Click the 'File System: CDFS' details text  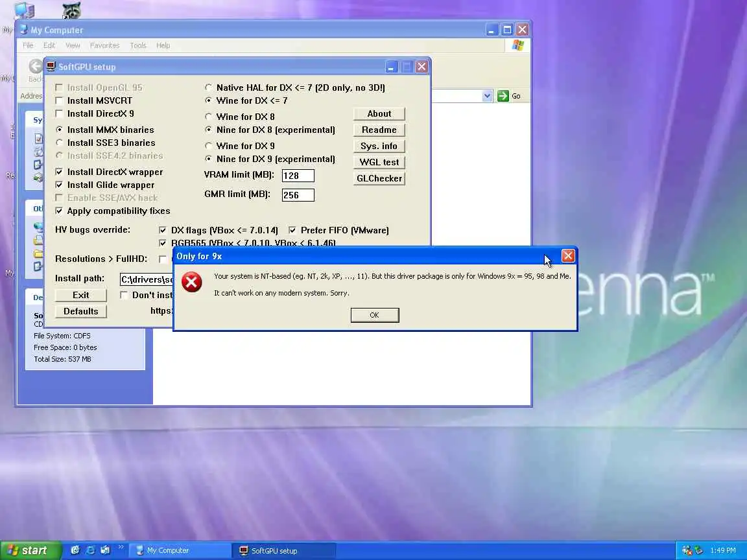pos(62,336)
